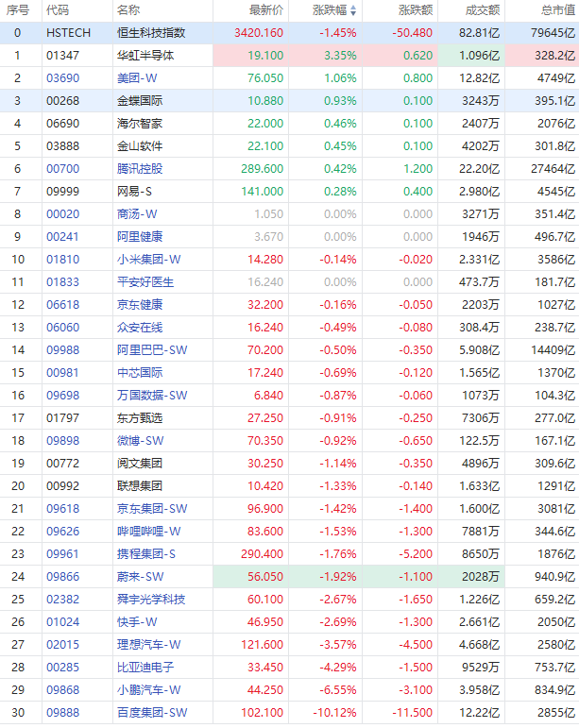
Task: Open stock code 00700 link
Action: coord(62,168)
